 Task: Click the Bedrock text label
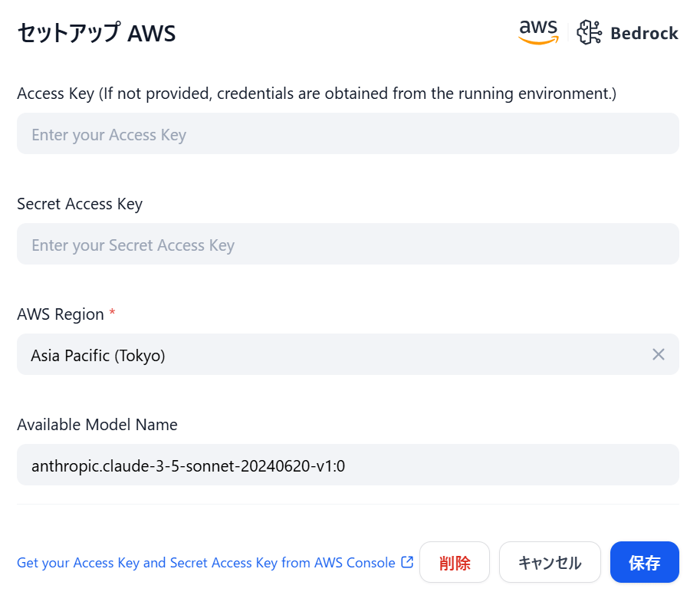pyautogui.click(x=644, y=34)
